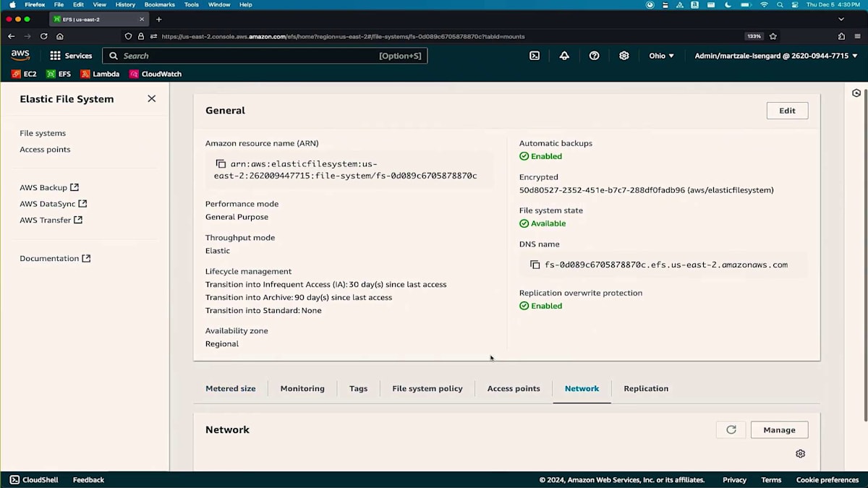The image size is (868, 488).
Task: Click the 133% zoom level indicator
Action: coord(754,36)
